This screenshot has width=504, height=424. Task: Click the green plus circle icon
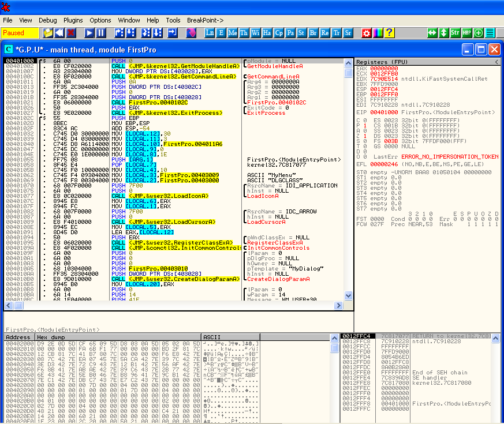coord(479,33)
